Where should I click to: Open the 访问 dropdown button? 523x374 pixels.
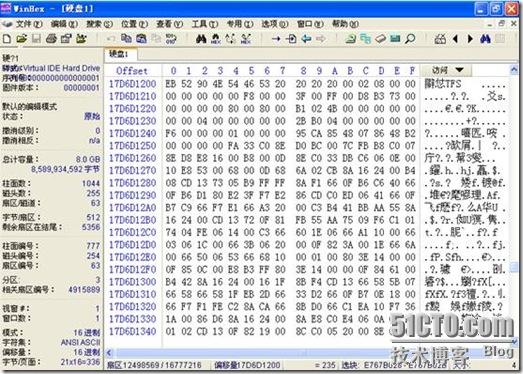(447, 70)
